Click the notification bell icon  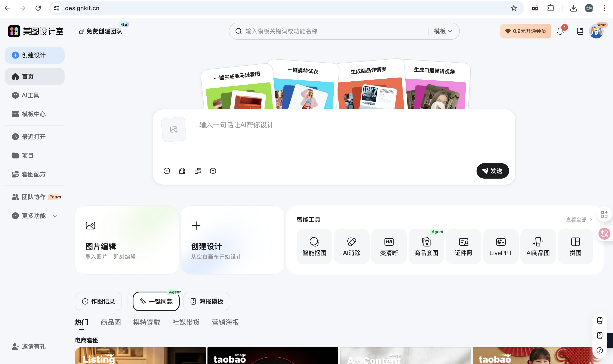click(561, 31)
